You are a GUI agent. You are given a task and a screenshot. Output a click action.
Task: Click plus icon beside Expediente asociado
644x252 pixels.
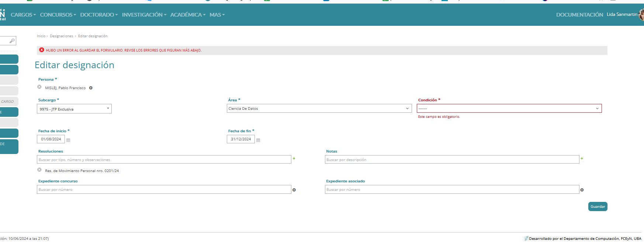[582, 190]
